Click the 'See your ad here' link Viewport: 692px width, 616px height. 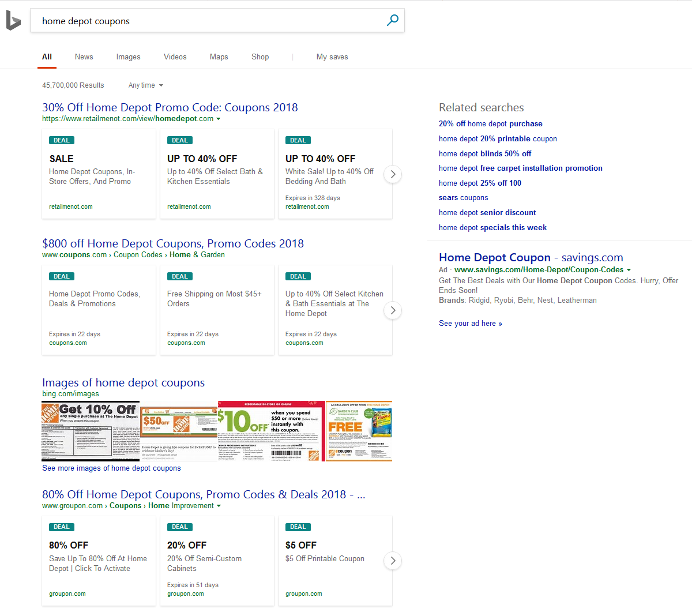(470, 324)
